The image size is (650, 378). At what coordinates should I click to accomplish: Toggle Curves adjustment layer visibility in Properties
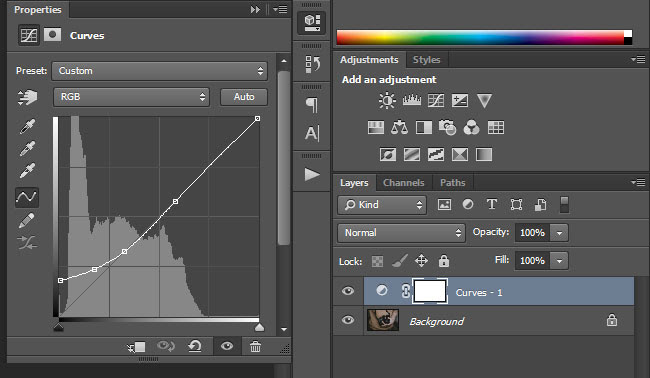click(227, 346)
